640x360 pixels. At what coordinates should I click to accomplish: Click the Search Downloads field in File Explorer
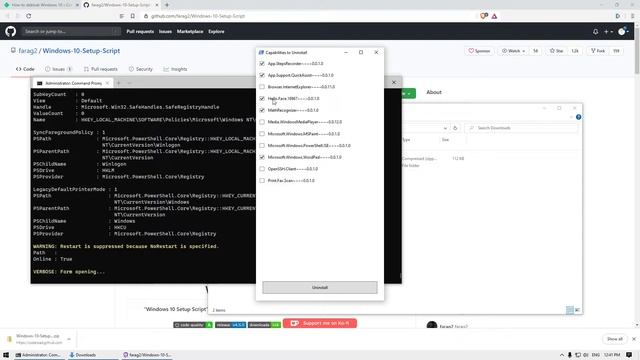point(522,128)
